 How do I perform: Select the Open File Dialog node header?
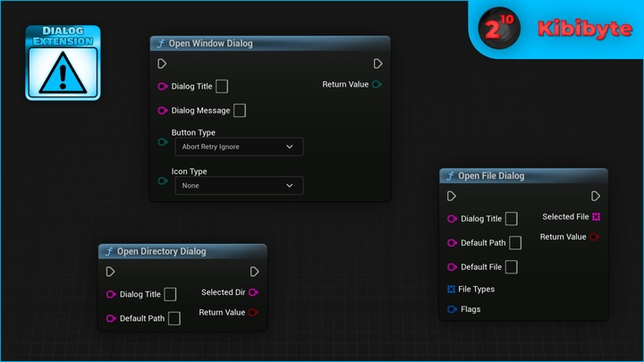point(523,176)
